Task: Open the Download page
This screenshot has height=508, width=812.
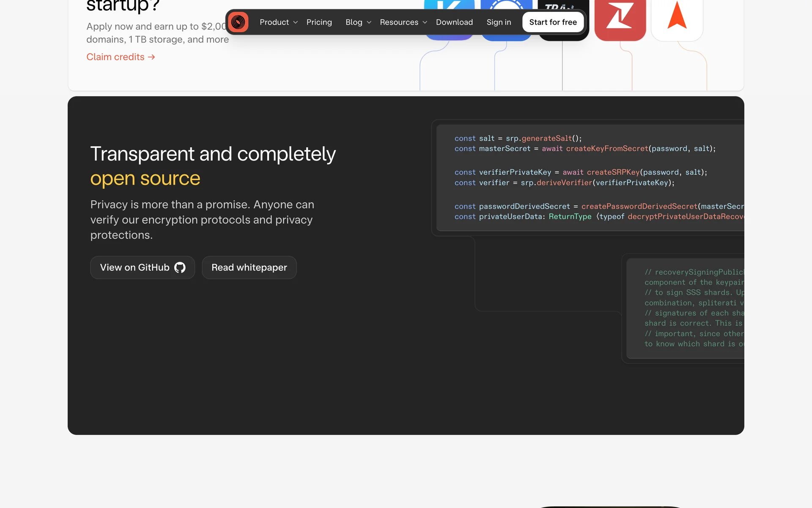Action: click(x=454, y=22)
